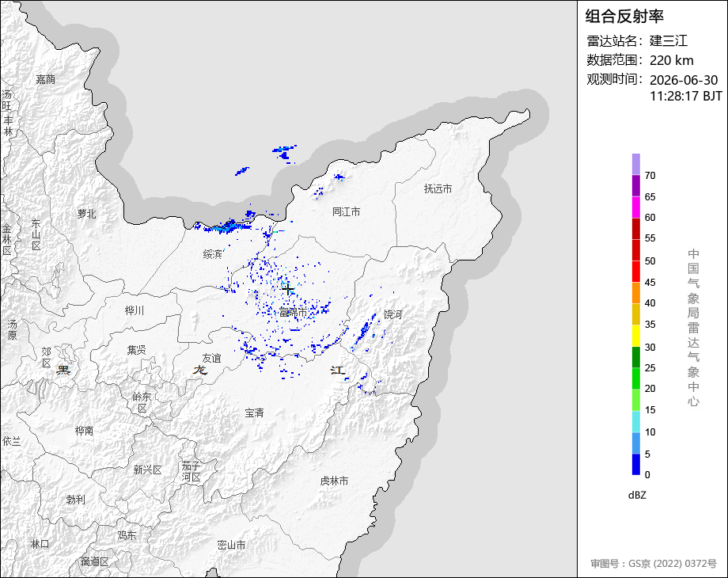Click the observation date 2026-06-30

click(684, 80)
